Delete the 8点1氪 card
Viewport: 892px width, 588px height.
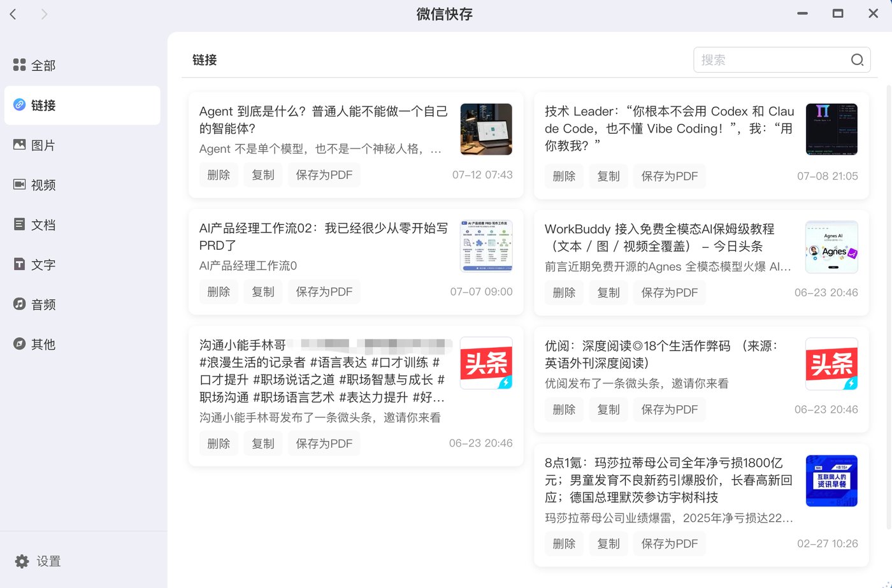coord(564,543)
